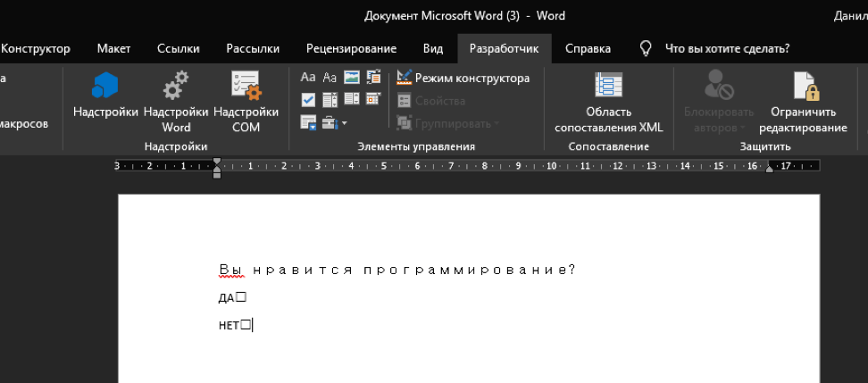The width and height of the screenshot is (868, 383).
Task: Insert a repeating section content control
Action: pyautogui.click(x=308, y=122)
